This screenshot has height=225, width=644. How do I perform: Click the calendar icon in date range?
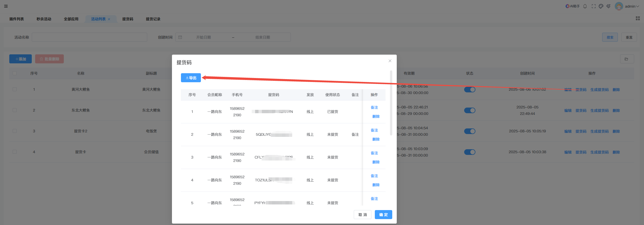tap(180, 37)
